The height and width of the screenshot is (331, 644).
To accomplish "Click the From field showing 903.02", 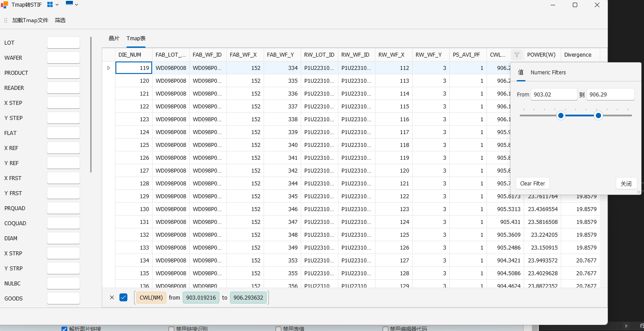I will click(x=554, y=94).
